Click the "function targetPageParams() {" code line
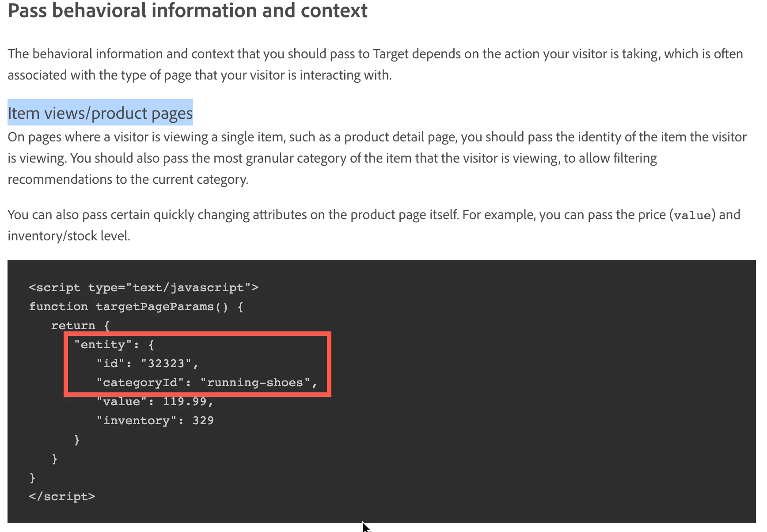This screenshot has height=532, width=767. (x=136, y=307)
